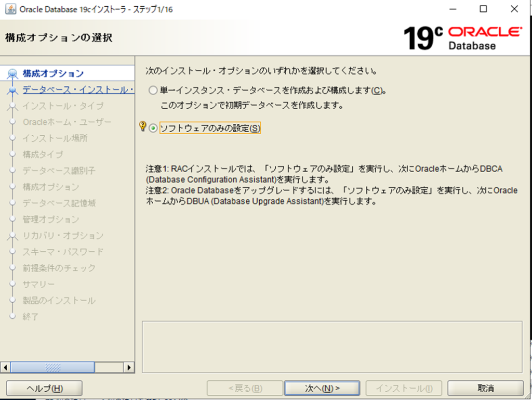Image resolution: width=532 pixels, height=400 pixels.
Task: Click Oracleホーム・ユーザー step in sidebar
Action: tap(67, 122)
